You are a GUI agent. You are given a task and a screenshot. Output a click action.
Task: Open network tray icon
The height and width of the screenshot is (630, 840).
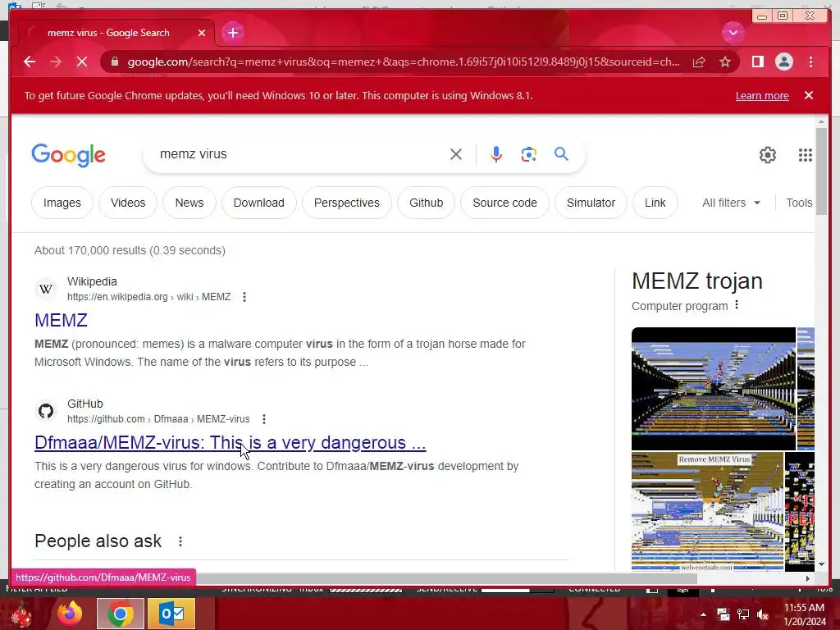[x=743, y=614]
